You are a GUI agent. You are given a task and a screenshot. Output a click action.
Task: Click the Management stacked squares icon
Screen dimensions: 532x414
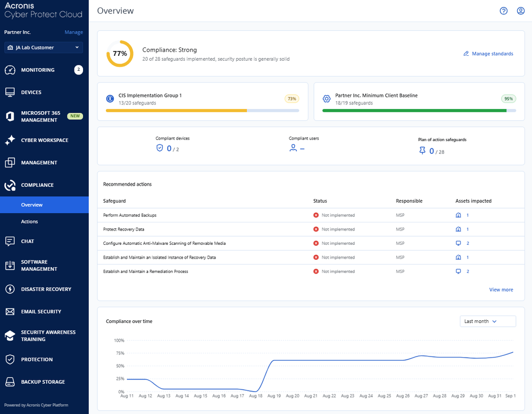pyautogui.click(x=10, y=162)
